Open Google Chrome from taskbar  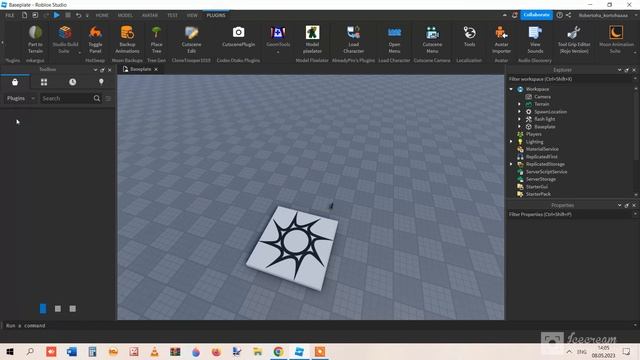click(278, 351)
